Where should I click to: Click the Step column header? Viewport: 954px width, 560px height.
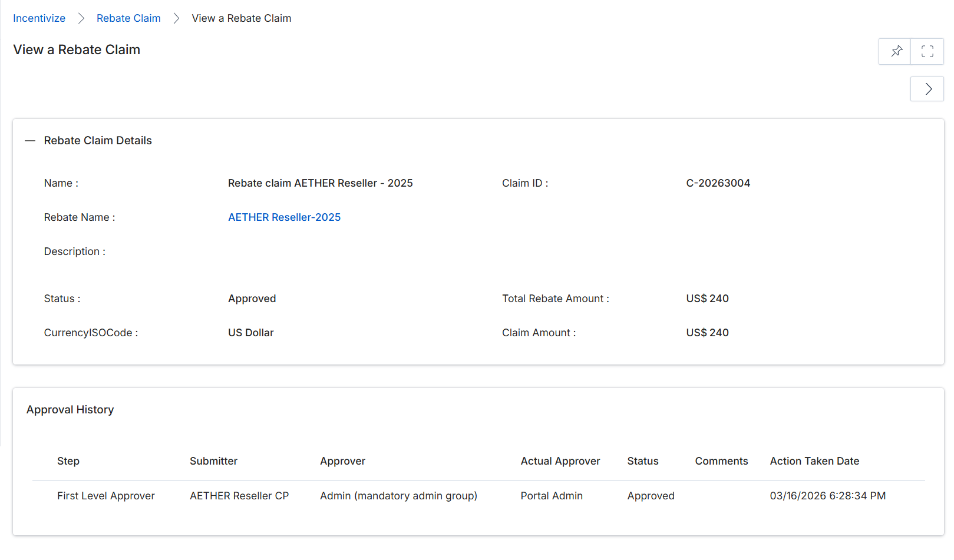click(68, 461)
